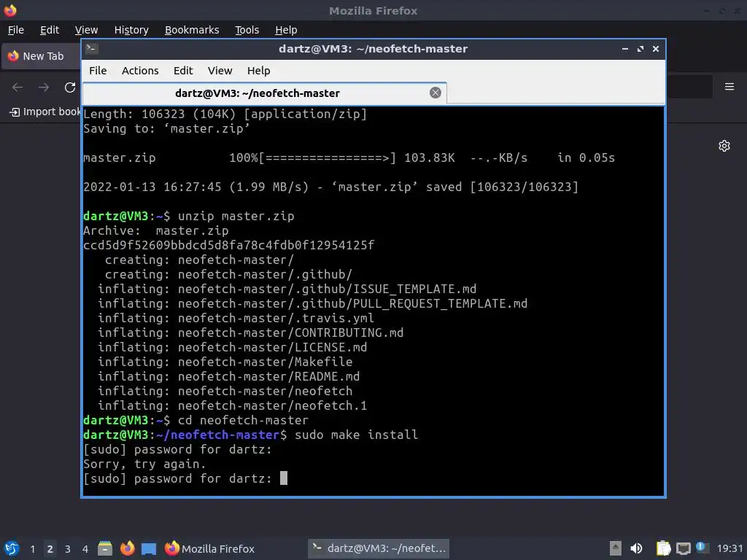Open the clipboard manager tray icon
Image resolution: width=747 pixels, height=560 pixels.
click(663, 548)
